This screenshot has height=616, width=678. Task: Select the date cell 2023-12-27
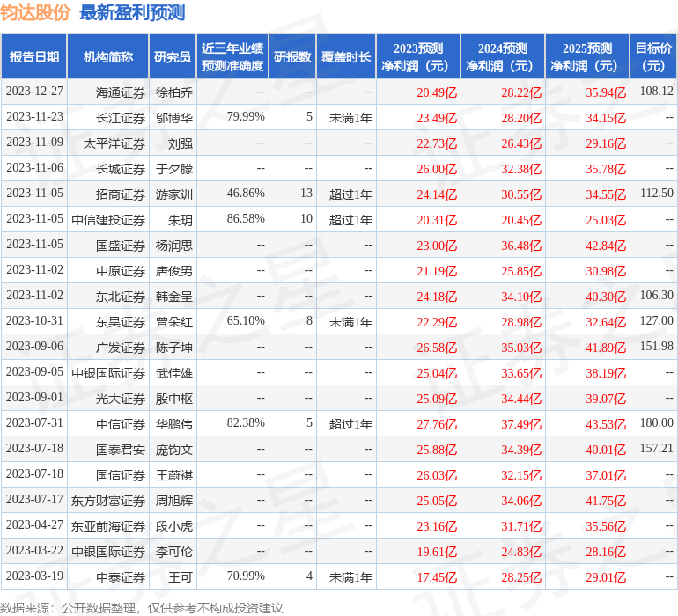coord(34,92)
